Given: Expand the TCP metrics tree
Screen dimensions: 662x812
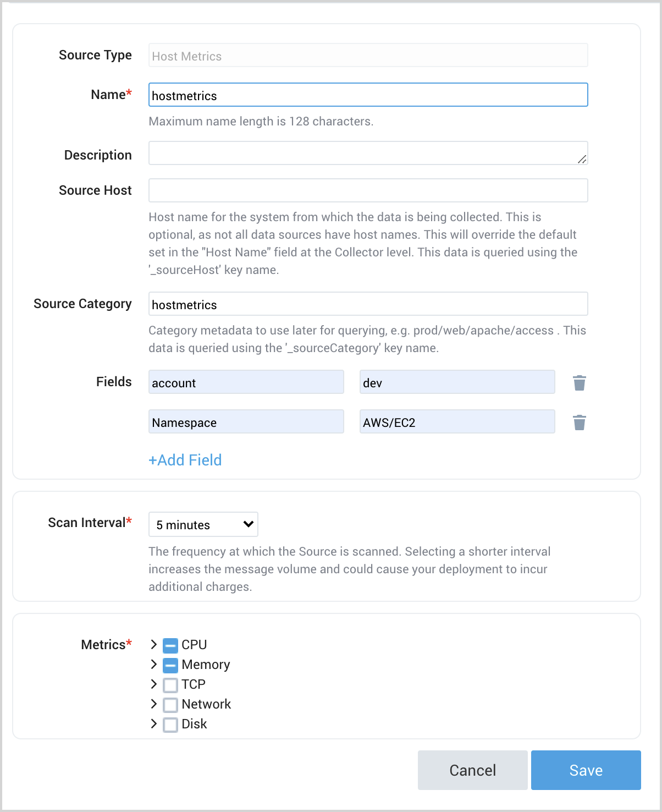Looking at the screenshot, I should click(x=154, y=684).
